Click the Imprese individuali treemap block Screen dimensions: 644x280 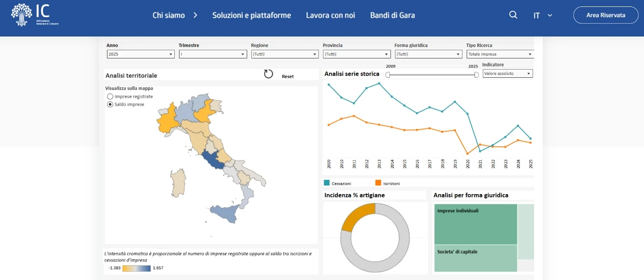475,223
